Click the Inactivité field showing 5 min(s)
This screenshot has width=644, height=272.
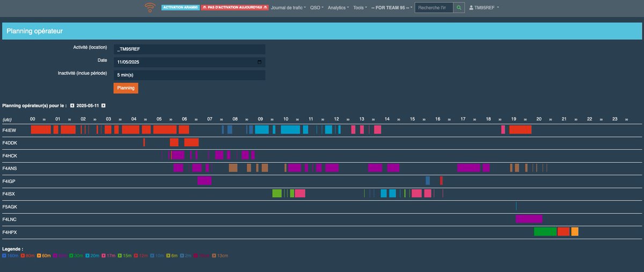click(x=189, y=75)
